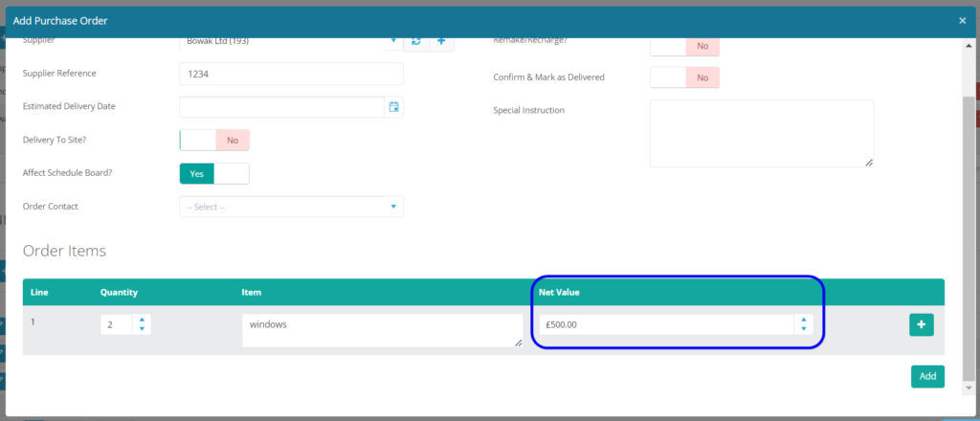Toggle the Remake/Recharge switch
This screenshot has height=421, width=980.
(x=684, y=45)
